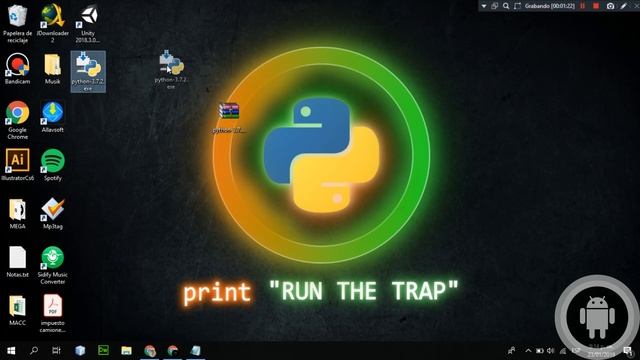Select the Unity 2018.3.0 desktop shortcut

pyautogui.click(x=88, y=24)
